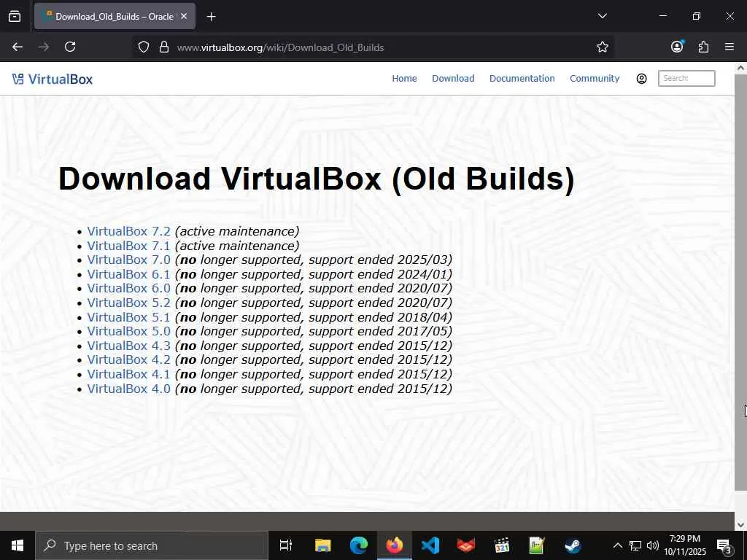This screenshot has width=747, height=560.
Task: Open the site user account icon
Action: point(641,79)
